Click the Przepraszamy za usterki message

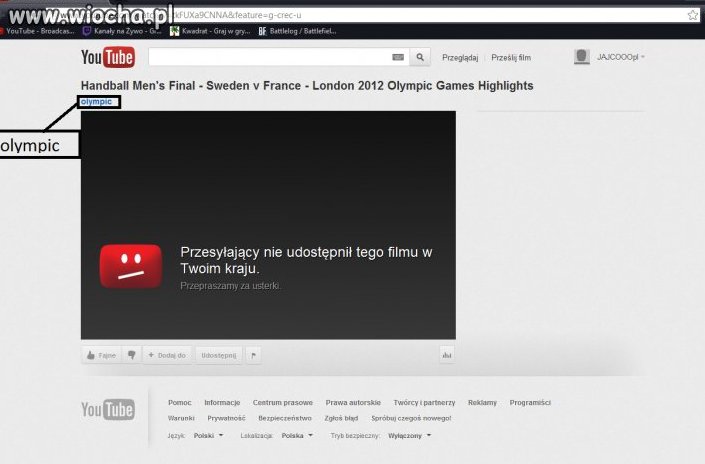click(x=231, y=286)
